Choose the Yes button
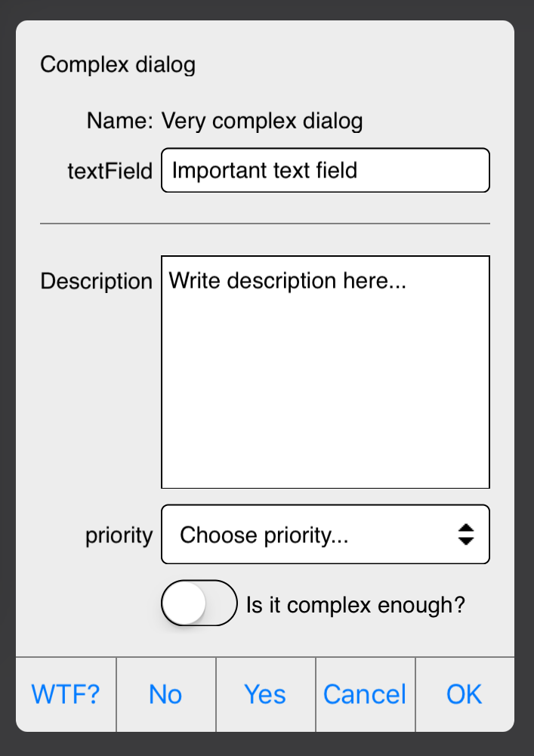 coord(265,694)
